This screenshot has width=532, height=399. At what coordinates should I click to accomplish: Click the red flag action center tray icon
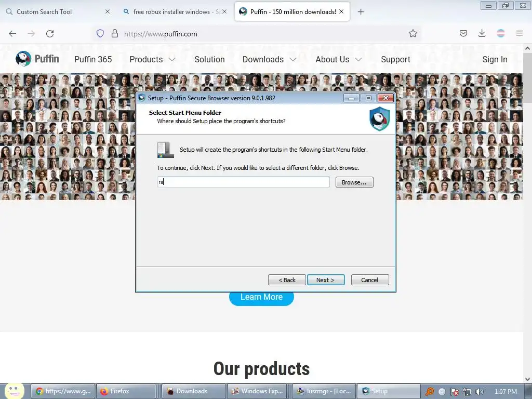coord(455,392)
